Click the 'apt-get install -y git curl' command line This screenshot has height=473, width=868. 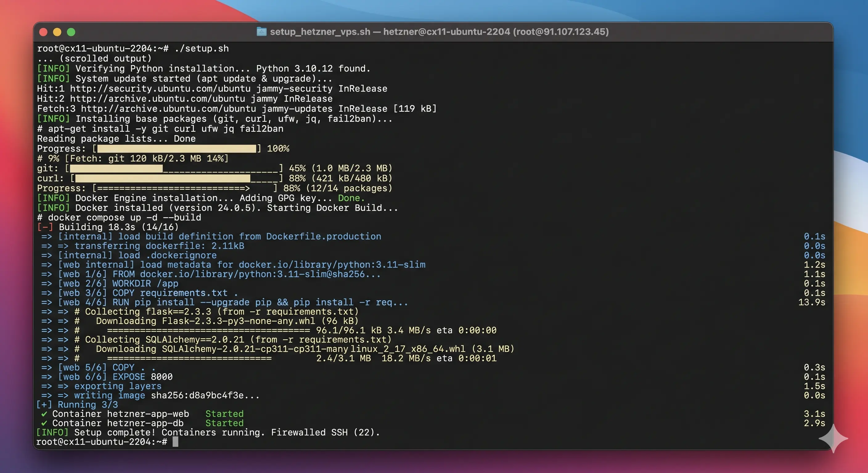(x=160, y=129)
